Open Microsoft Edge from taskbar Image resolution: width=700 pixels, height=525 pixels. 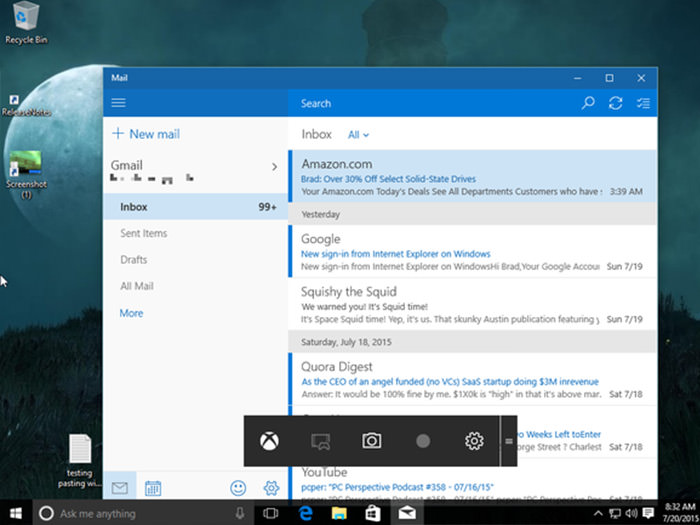tap(304, 513)
